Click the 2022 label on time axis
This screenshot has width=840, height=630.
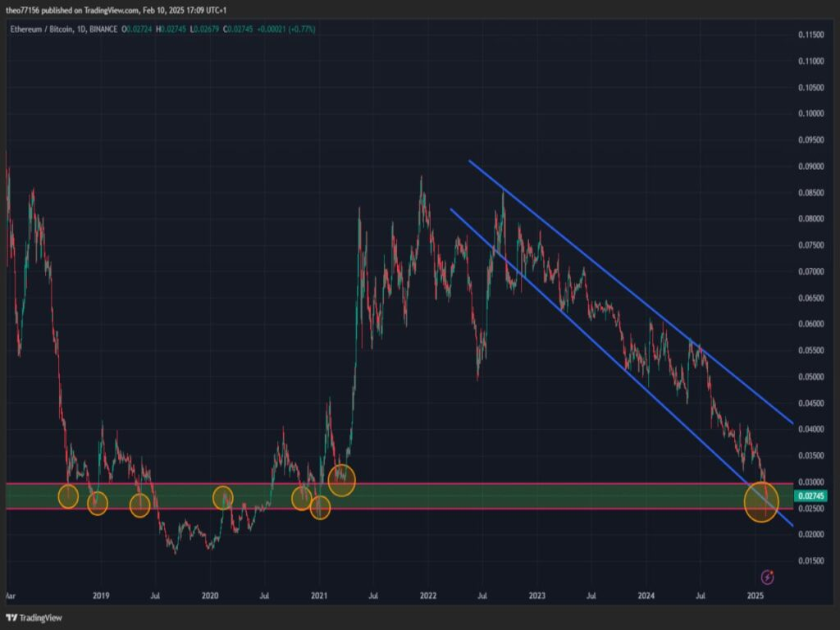pyautogui.click(x=427, y=594)
